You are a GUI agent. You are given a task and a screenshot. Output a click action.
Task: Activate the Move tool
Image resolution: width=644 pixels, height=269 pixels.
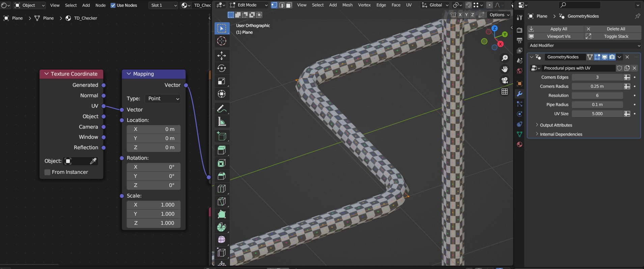pos(222,55)
